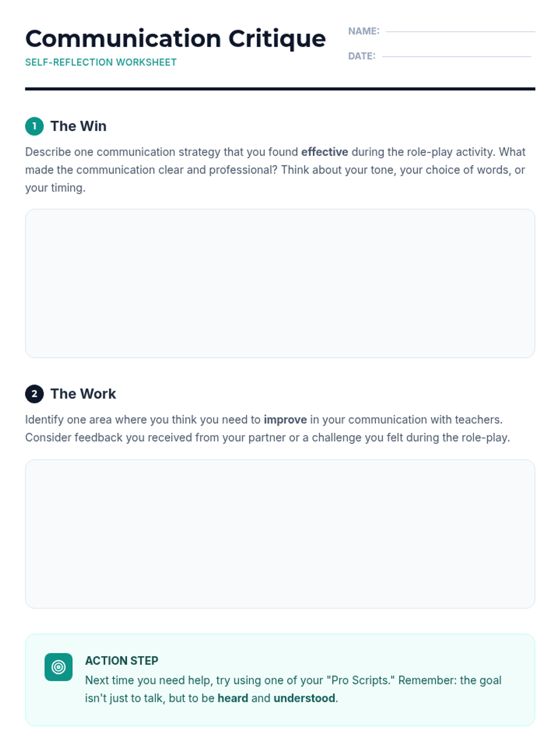Click the bold word effective
The height and width of the screenshot is (747, 560).
pos(324,152)
